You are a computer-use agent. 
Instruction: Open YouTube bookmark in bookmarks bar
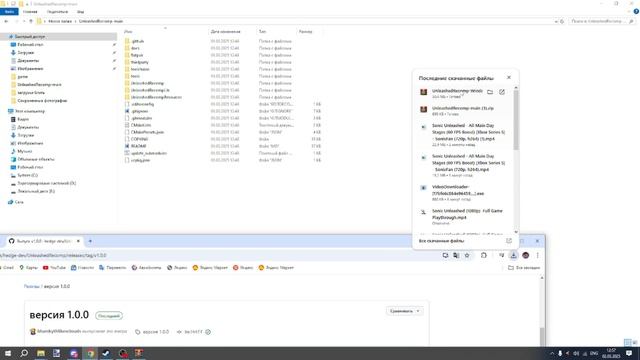pos(54,268)
